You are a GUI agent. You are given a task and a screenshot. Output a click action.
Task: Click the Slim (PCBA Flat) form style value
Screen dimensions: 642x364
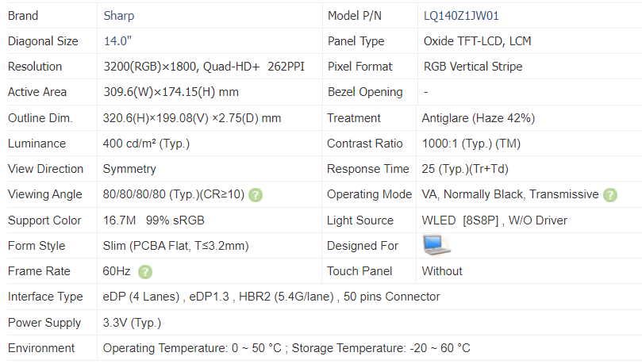click(x=175, y=246)
